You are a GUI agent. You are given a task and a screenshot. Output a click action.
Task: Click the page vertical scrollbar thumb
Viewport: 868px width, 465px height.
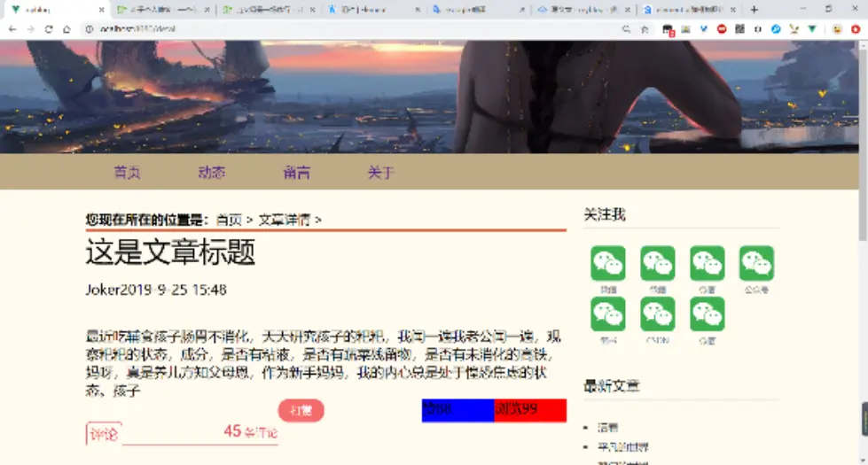(863, 143)
